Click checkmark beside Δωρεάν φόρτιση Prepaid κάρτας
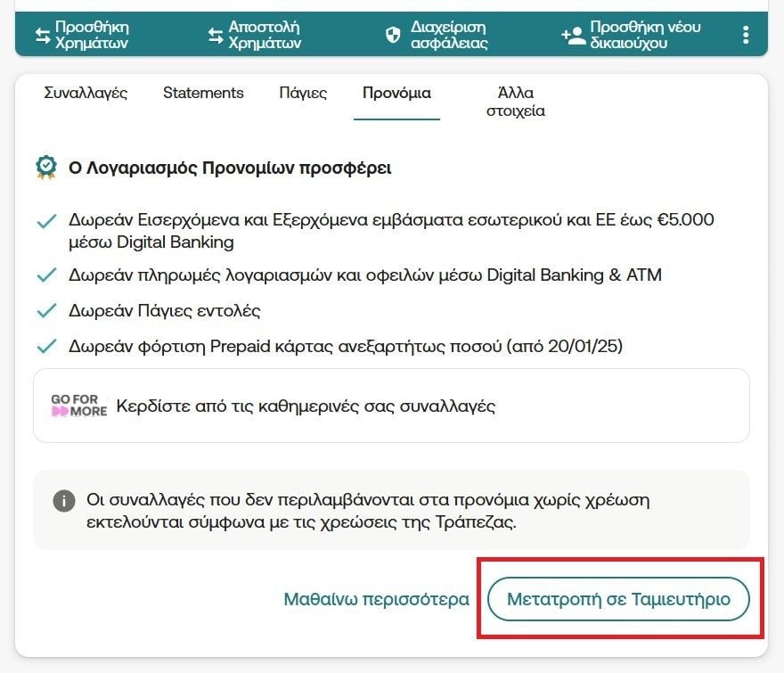 46,346
